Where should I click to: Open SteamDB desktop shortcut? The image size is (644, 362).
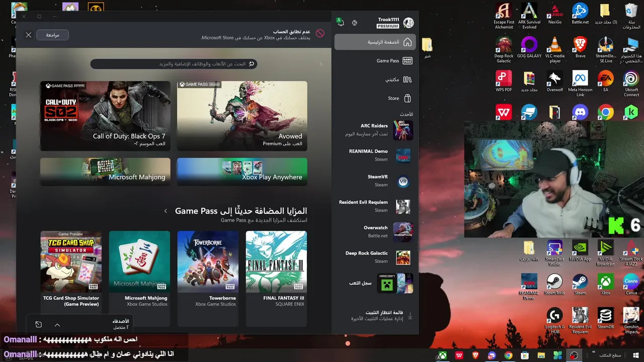606,318
